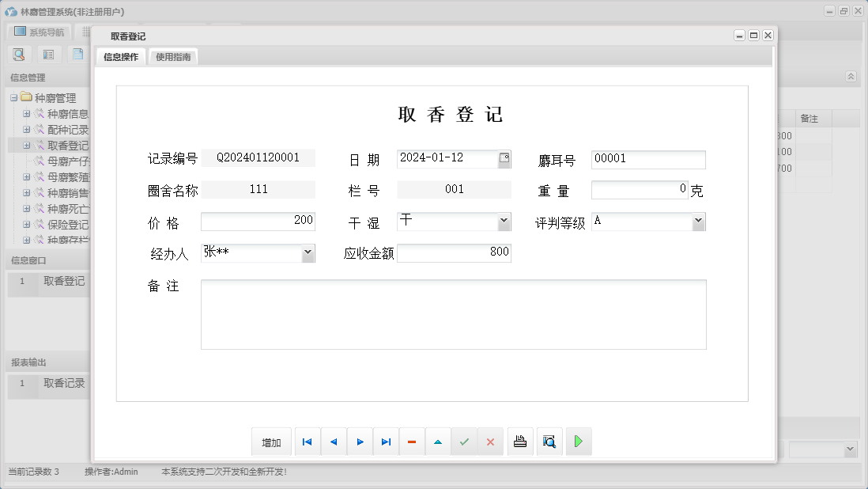Confirm changes with the green check icon
This screenshot has height=489, width=868.
(465, 442)
